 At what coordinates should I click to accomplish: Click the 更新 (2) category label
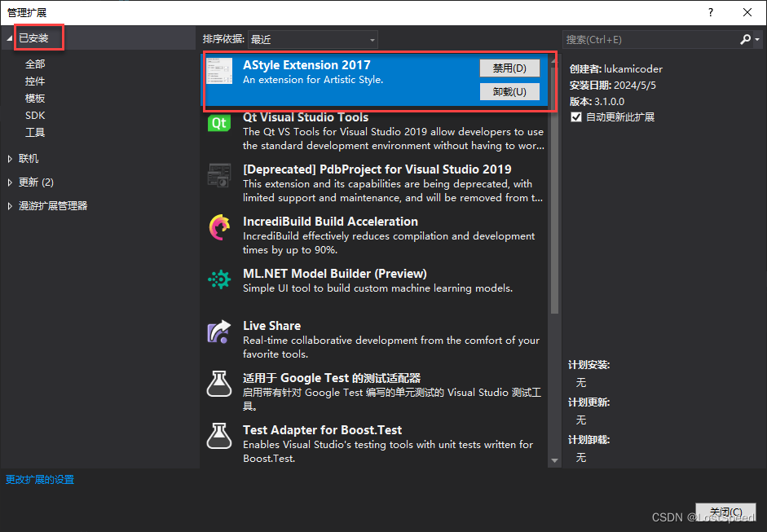pyautogui.click(x=36, y=182)
